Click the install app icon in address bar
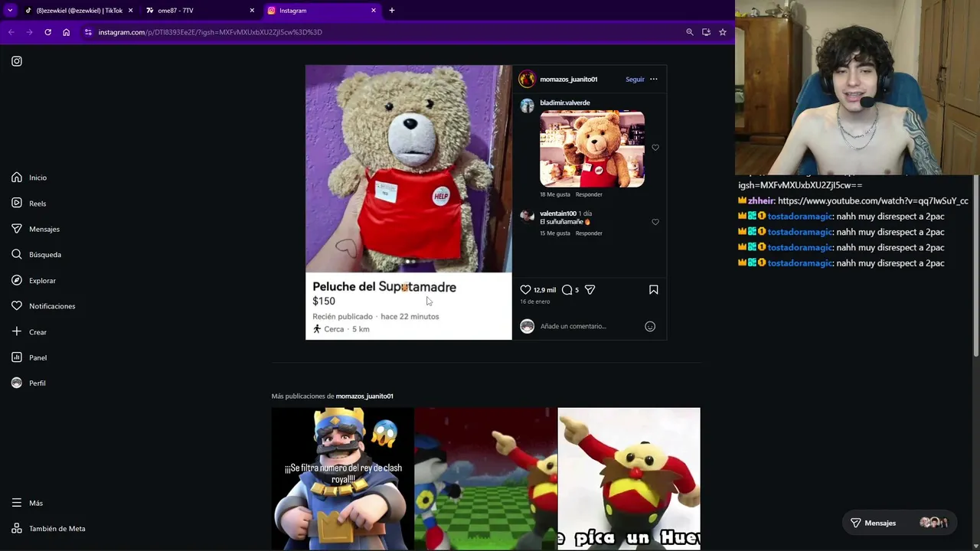980x551 pixels. [706, 32]
